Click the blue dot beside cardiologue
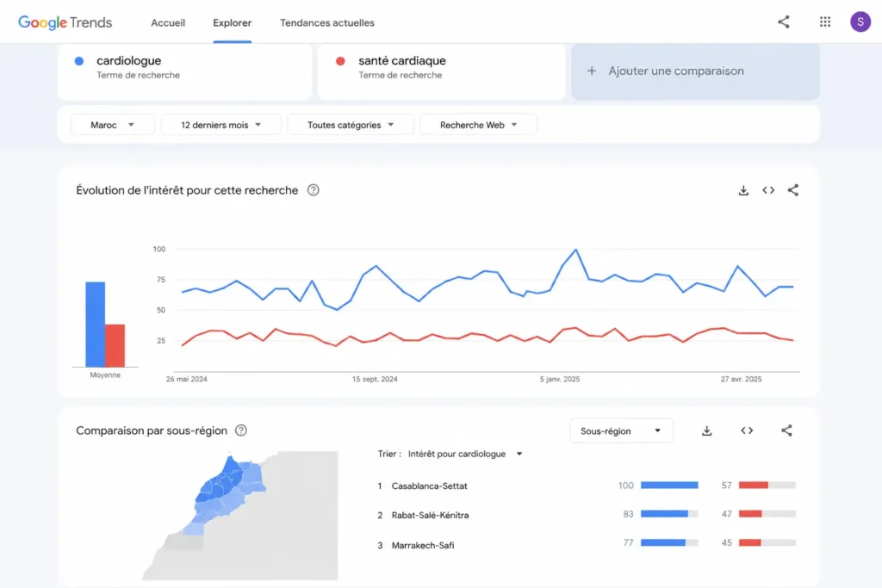The width and height of the screenshot is (882, 588). click(x=79, y=61)
